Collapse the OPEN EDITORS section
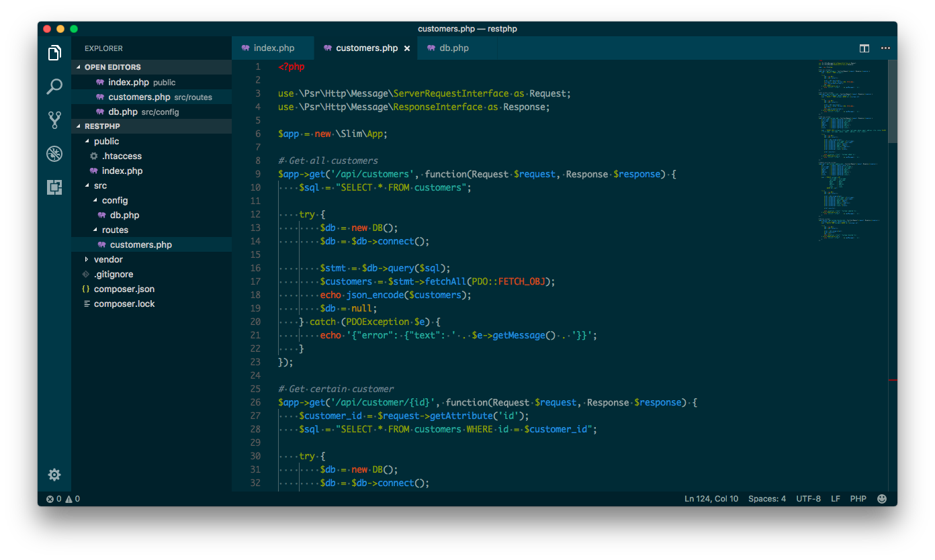The width and height of the screenshot is (935, 560). tap(112, 67)
